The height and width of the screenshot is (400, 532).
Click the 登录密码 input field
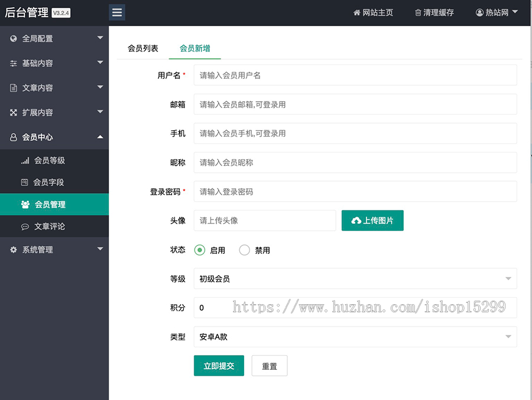[355, 192]
